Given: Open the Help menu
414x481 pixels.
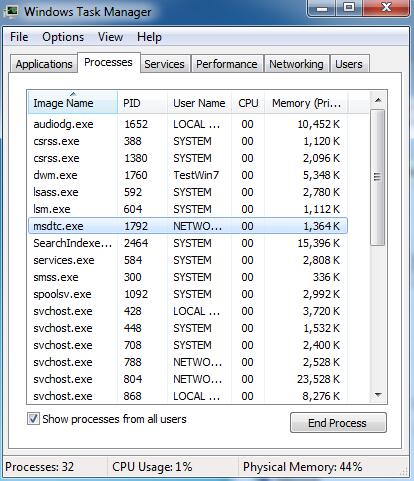Looking at the screenshot, I should [x=149, y=37].
